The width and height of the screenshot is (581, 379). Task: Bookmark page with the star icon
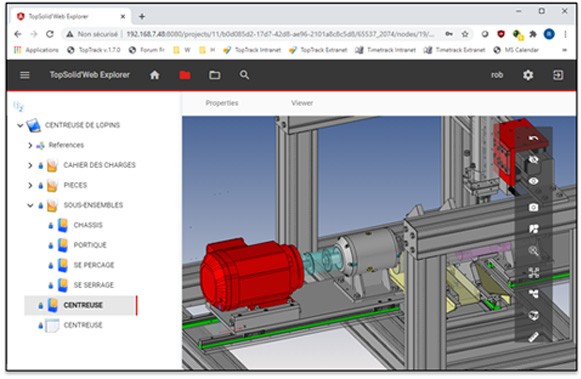tap(465, 34)
